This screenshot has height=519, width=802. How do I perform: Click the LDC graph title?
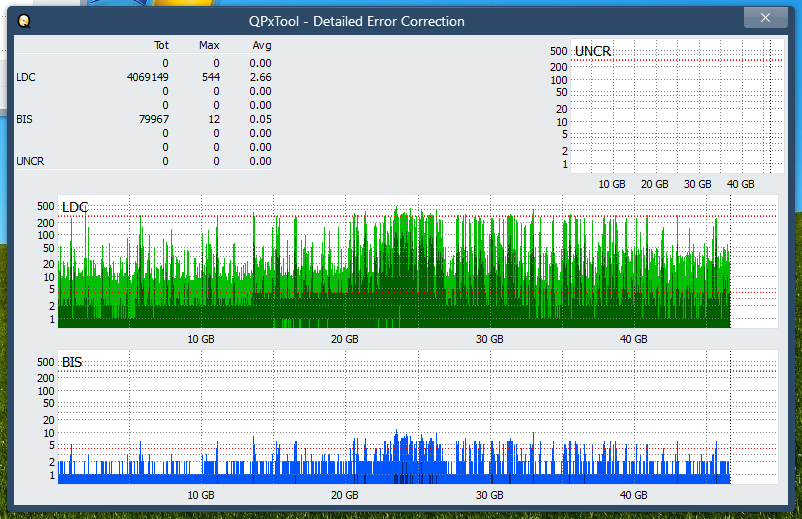75,207
